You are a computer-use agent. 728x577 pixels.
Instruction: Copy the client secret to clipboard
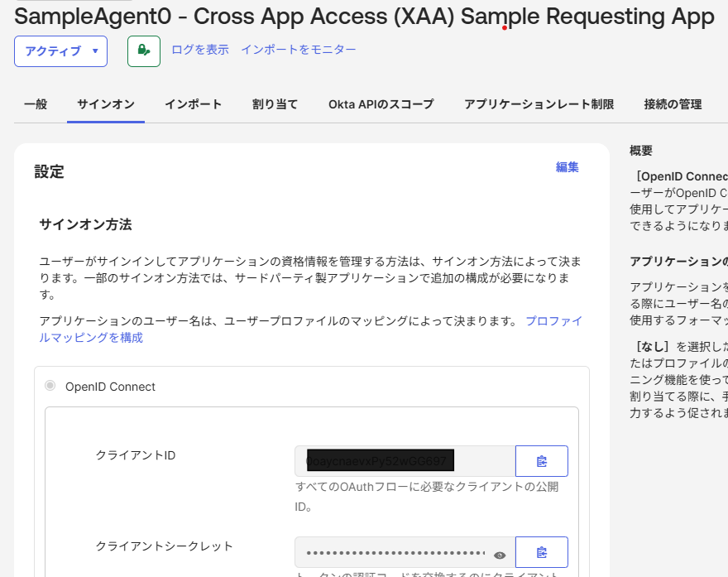click(541, 552)
